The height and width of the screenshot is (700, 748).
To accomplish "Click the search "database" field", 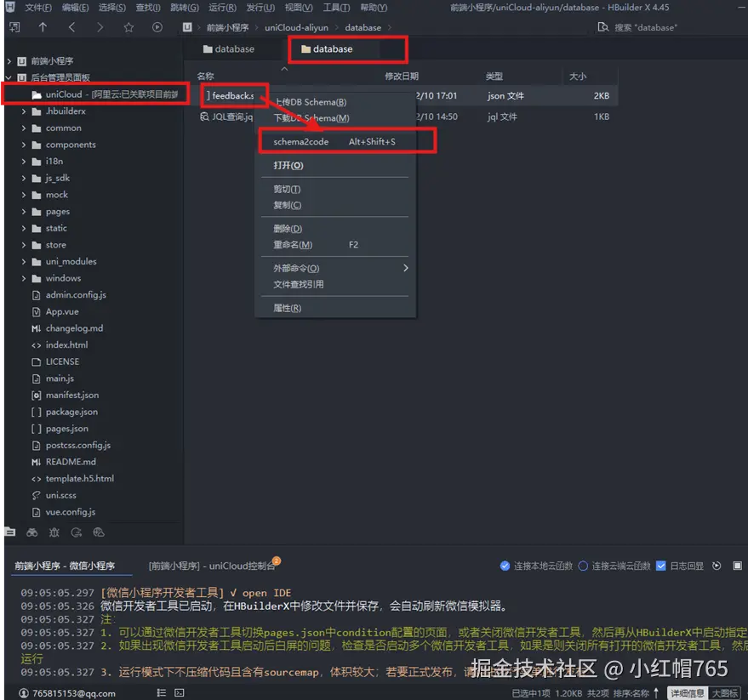I will 646,28.
